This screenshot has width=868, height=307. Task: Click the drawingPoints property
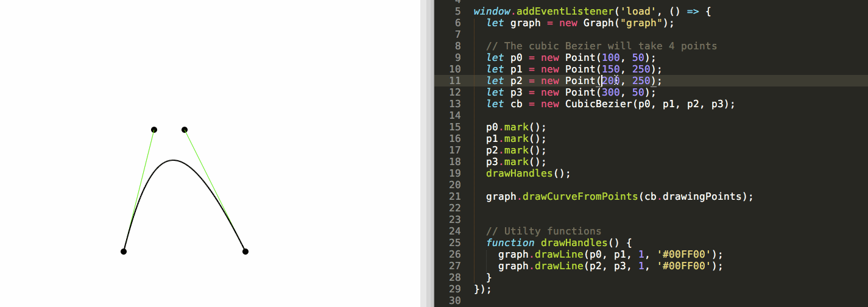pos(705,196)
